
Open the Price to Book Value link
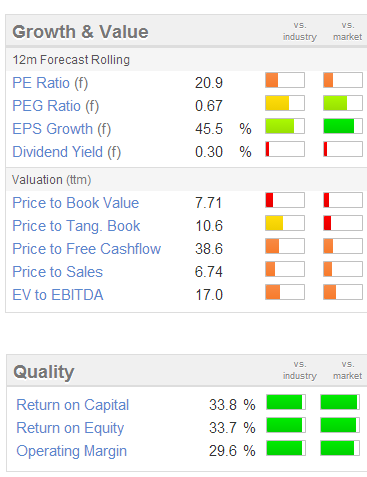coord(76,203)
